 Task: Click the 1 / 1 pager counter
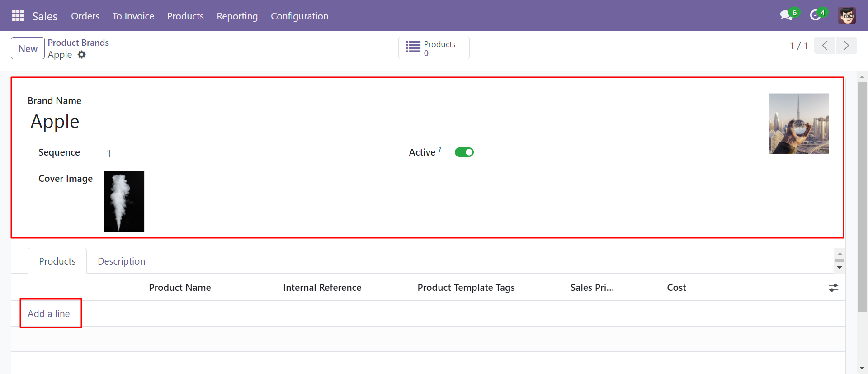[799, 46]
